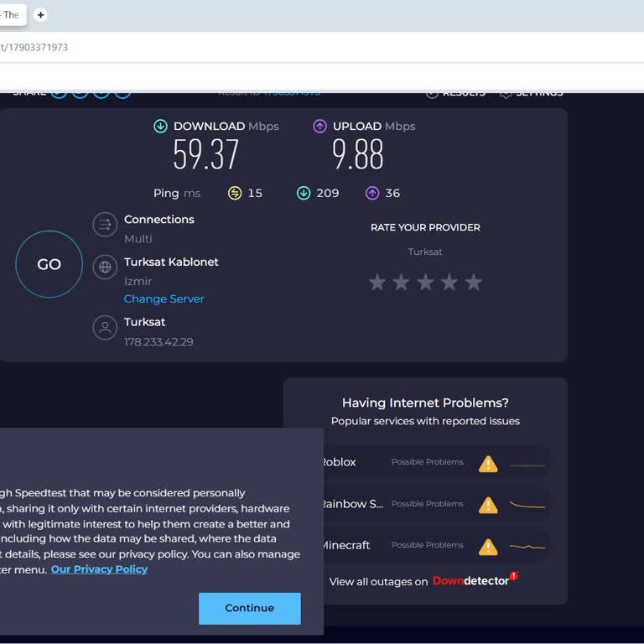
Task: Click the user profile icon beside Turksat ISP
Action: coord(105,327)
